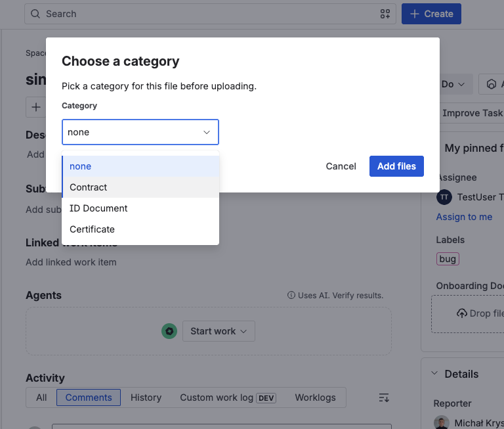Click the hexagon icon button beside status
This screenshot has width=504, height=429.
491,84
